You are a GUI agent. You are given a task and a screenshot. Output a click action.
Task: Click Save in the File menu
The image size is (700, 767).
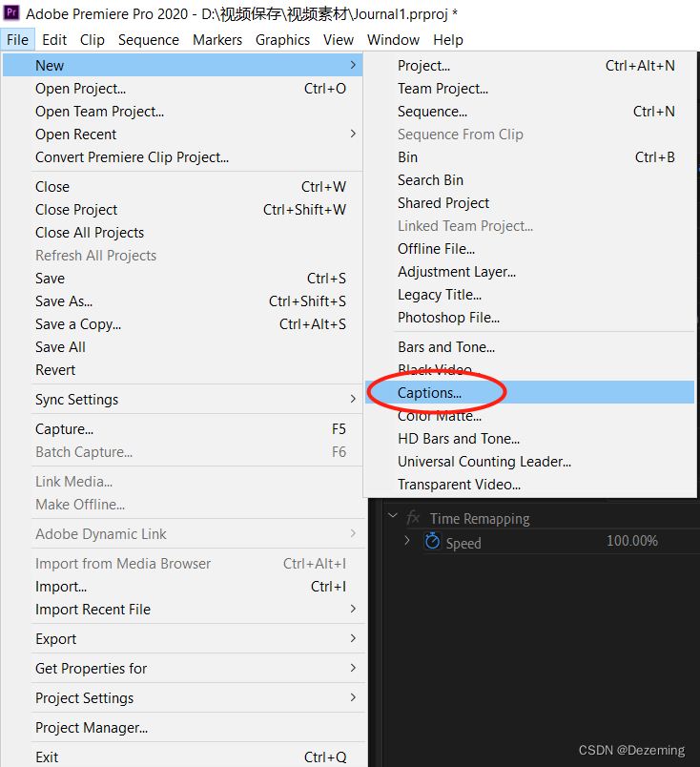tap(182, 278)
